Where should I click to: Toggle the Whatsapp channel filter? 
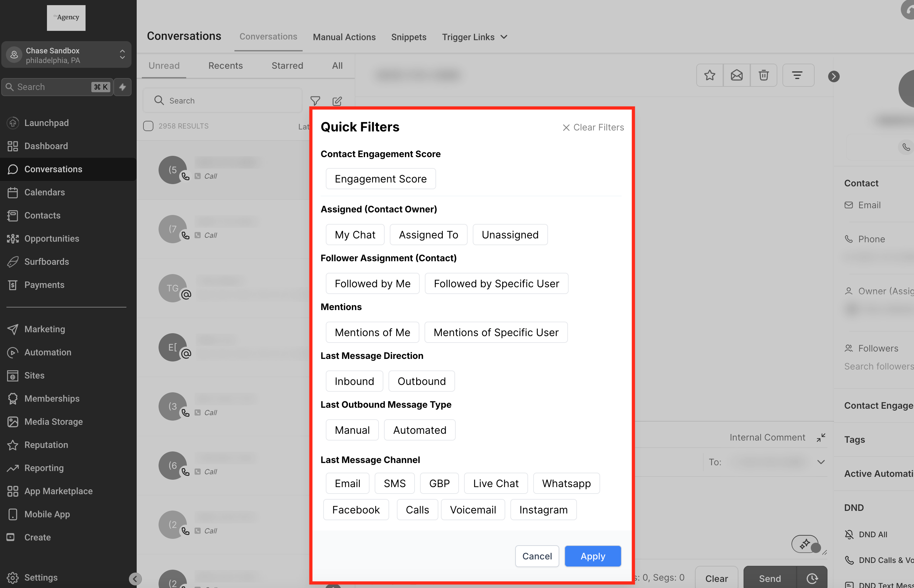(x=566, y=483)
